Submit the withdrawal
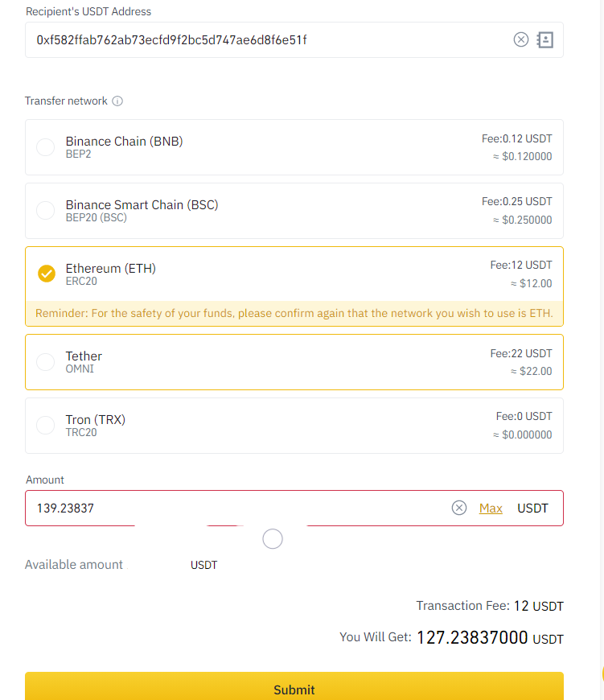Image resolution: width=604 pixels, height=700 pixels. click(294, 686)
